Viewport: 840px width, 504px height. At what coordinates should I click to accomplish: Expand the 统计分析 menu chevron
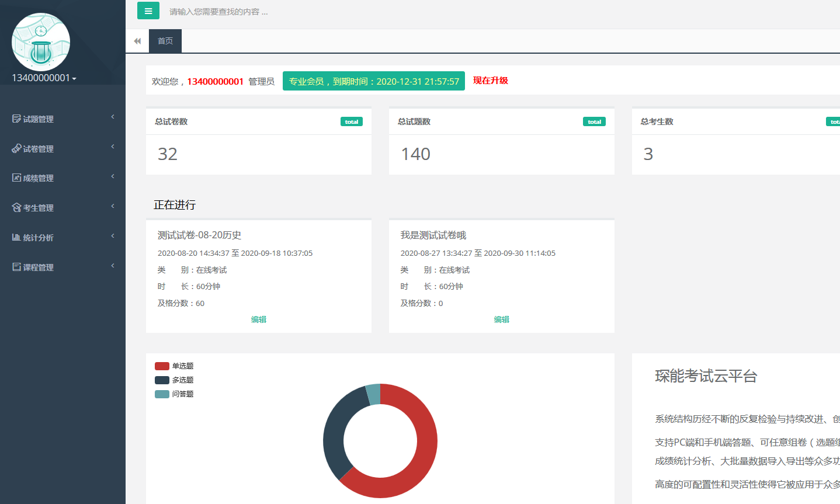click(x=113, y=236)
